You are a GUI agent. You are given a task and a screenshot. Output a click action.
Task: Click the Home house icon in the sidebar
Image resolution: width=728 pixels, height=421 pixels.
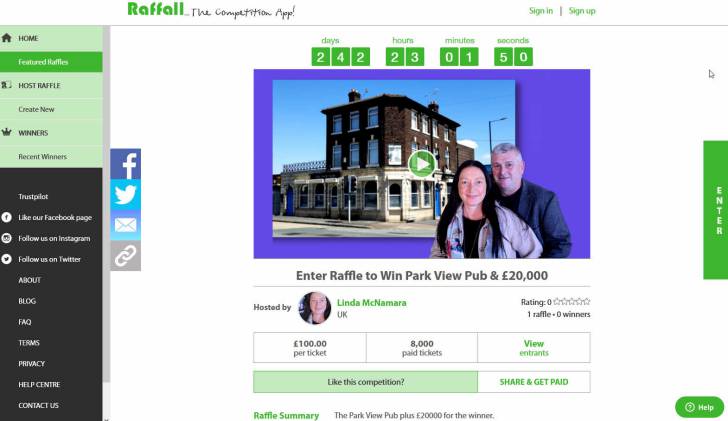click(6, 38)
